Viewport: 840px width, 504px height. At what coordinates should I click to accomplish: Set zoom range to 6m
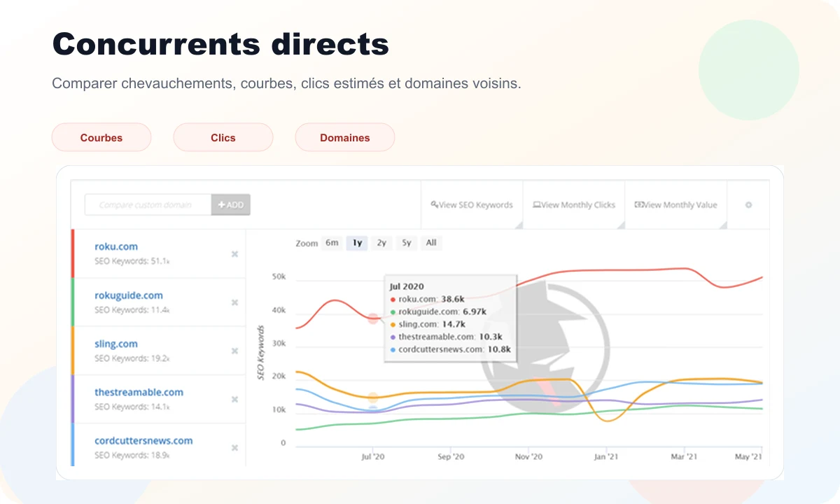click(332, 243)
